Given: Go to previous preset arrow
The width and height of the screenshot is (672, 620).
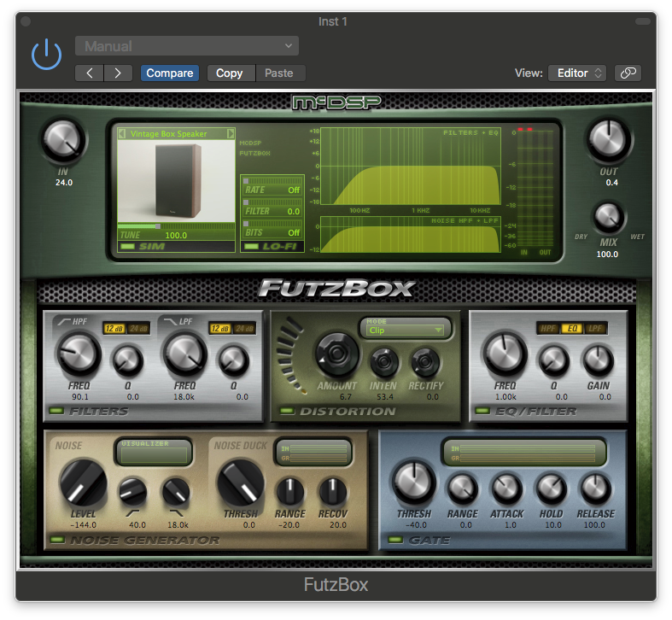Looking at the screenshot, I should point(89,73).
